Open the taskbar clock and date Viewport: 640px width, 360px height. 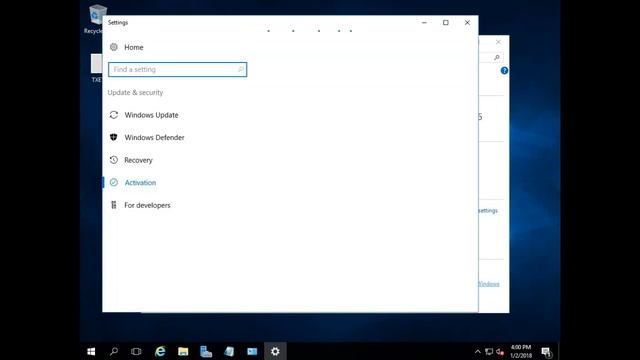click(521, 351)
